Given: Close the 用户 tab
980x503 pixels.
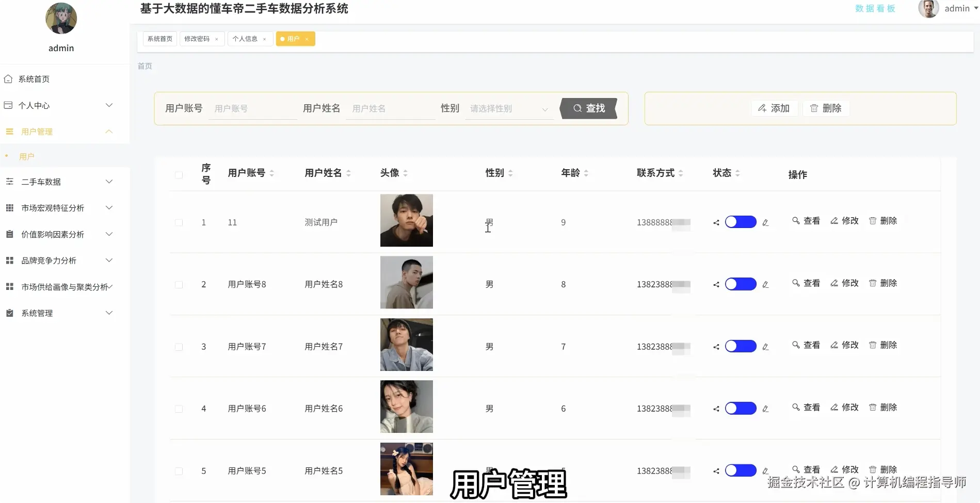Looking at the screenshot, I should click(307, 39).
